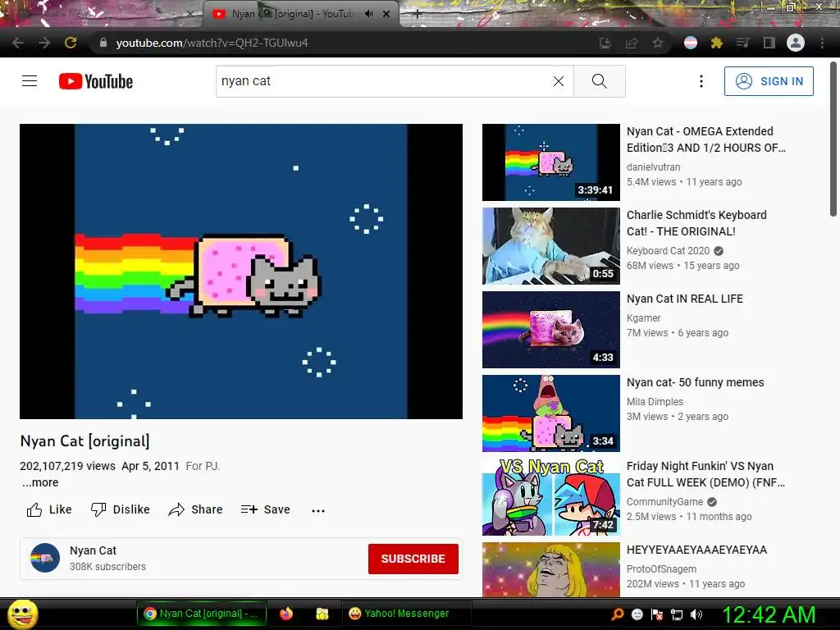Click CommunityGame channel name
Image resolution: width=840 pixels, height=630 pixels.
[x=664, y=502]
